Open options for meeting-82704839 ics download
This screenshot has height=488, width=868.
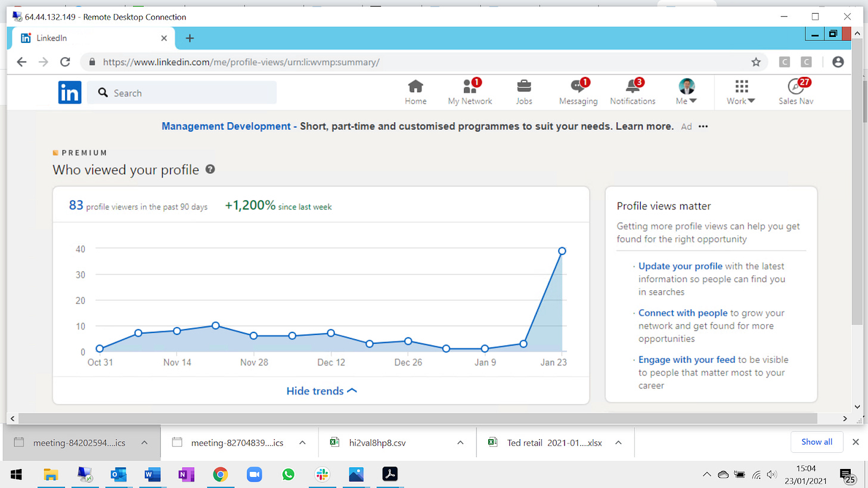pos(302,442)
